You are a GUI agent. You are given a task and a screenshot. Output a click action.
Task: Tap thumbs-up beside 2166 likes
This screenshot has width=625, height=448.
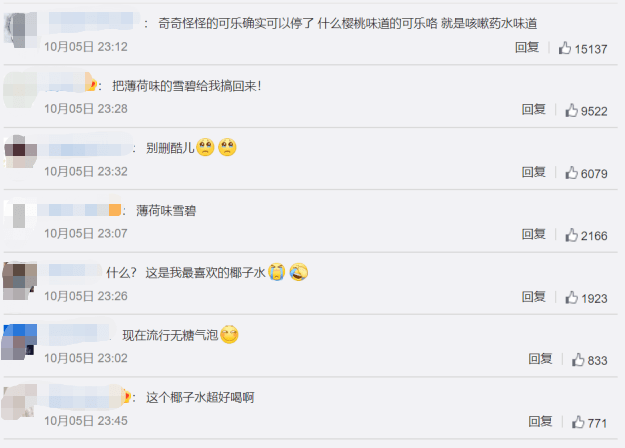(x=572, y=235)
